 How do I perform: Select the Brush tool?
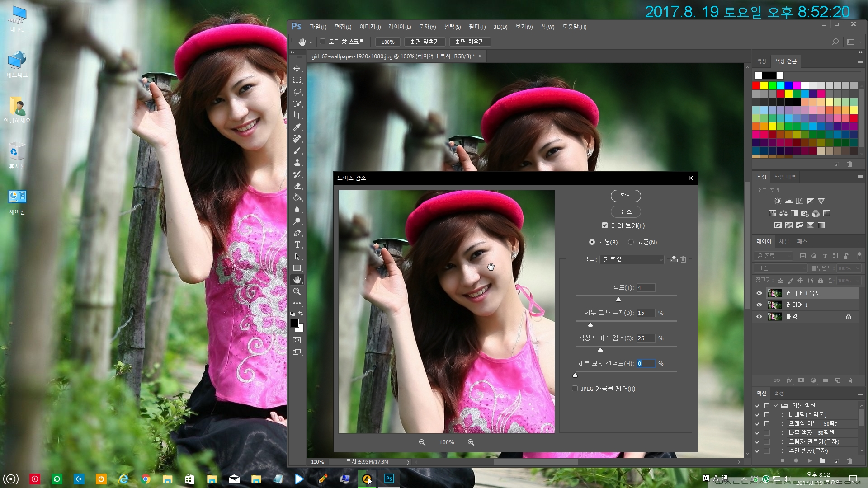297,150
